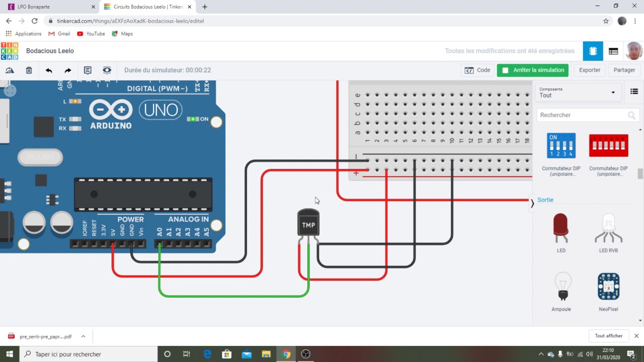
Task: Open the Gmail bookmark
Action: [x=59, y=34]
